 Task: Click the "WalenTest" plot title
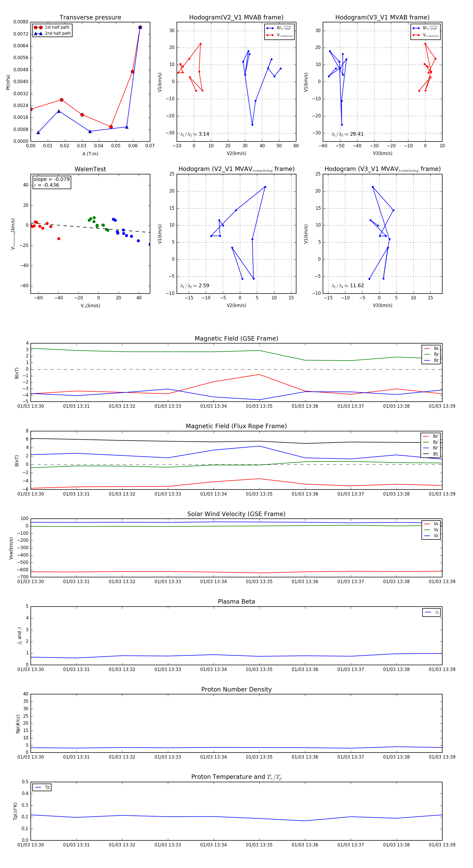pyautogui.click(x=90, y=169)
